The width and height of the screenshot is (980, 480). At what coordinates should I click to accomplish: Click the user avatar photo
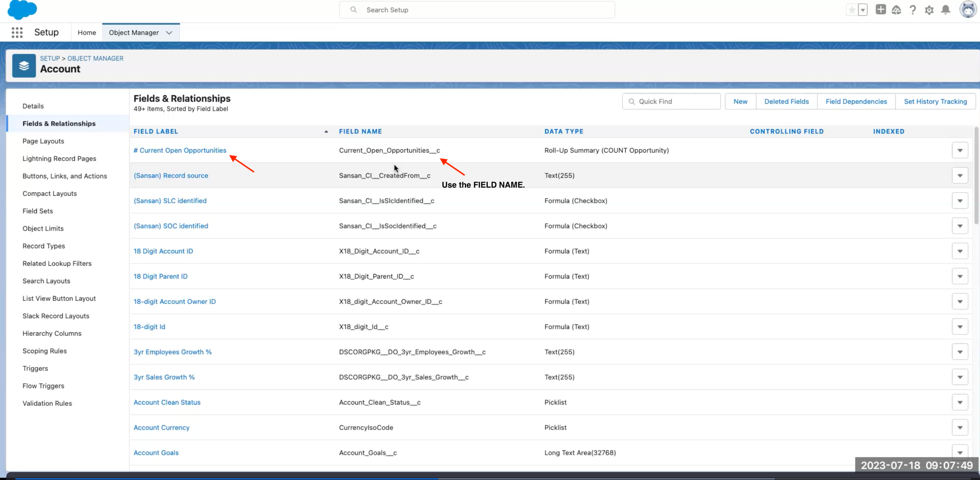[967, 10]
